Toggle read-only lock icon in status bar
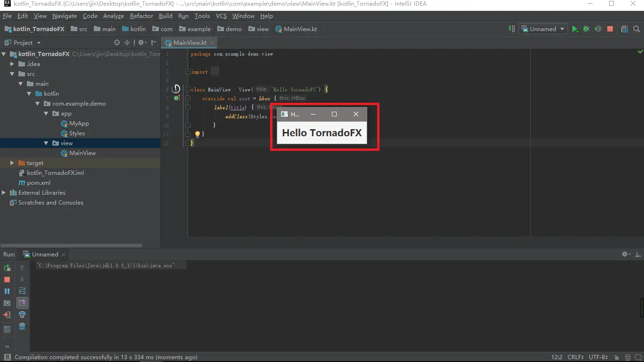This screenshot has height=362, width=644. tap(617, 357)
